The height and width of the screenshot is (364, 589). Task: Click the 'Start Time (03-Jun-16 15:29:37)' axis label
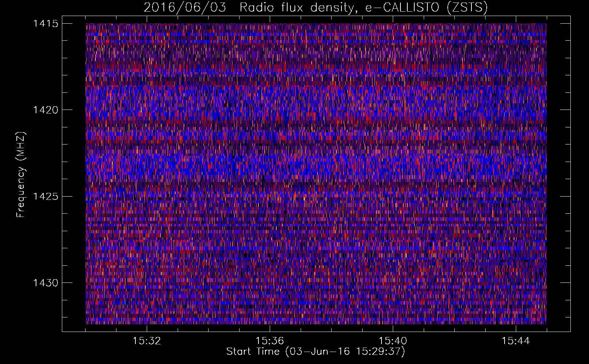(316, 352)
